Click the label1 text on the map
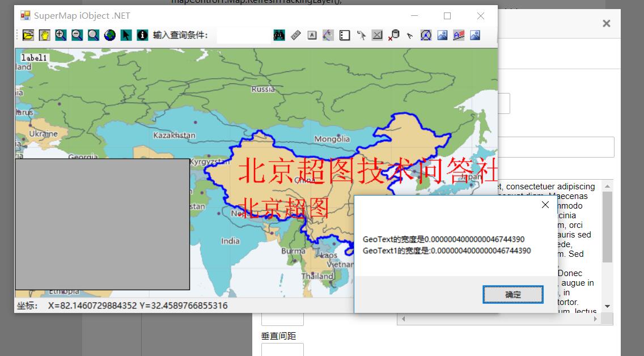The height and width of the screenshot is (356, 644). coord(34,58)
